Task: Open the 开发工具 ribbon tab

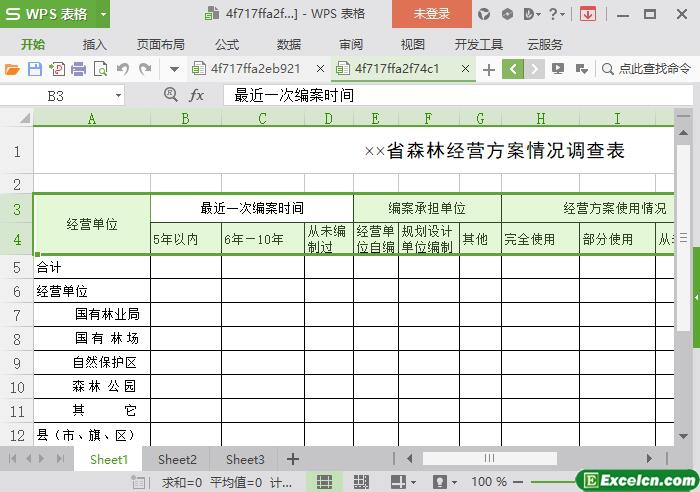Action: [x=479, y=44]
